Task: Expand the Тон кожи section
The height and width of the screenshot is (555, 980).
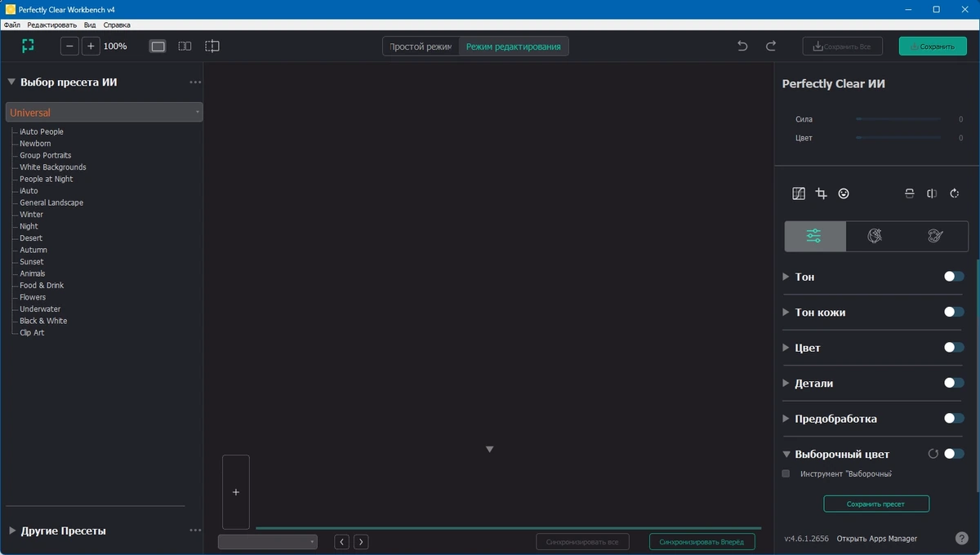Action: tap(786, 312)
